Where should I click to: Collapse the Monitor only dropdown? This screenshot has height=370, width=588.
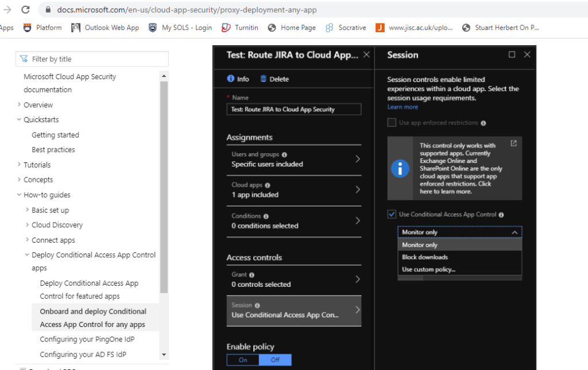coord(514,232)
